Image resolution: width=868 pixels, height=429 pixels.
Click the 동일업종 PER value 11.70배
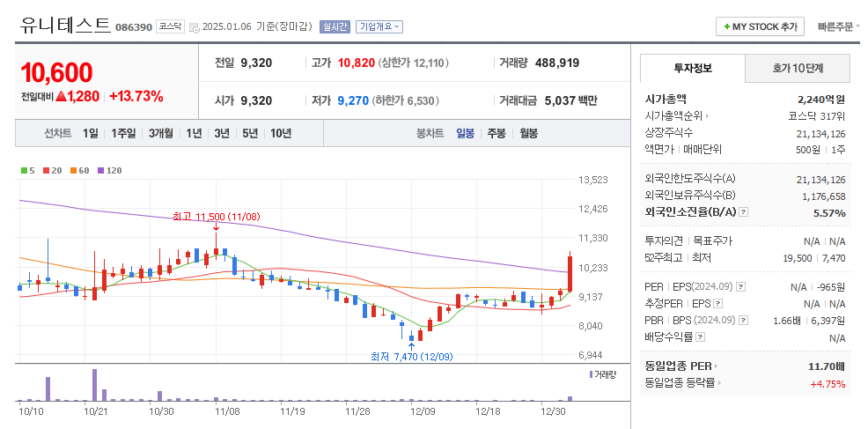coord(827,366)
